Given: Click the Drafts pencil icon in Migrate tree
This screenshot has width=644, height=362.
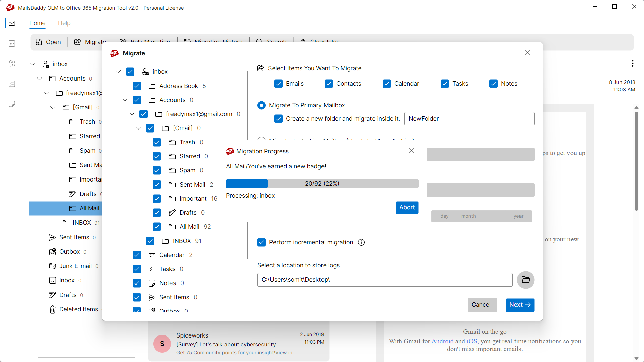Looking at the screenshot, I should pyautogui.click(x=172, y=213).
